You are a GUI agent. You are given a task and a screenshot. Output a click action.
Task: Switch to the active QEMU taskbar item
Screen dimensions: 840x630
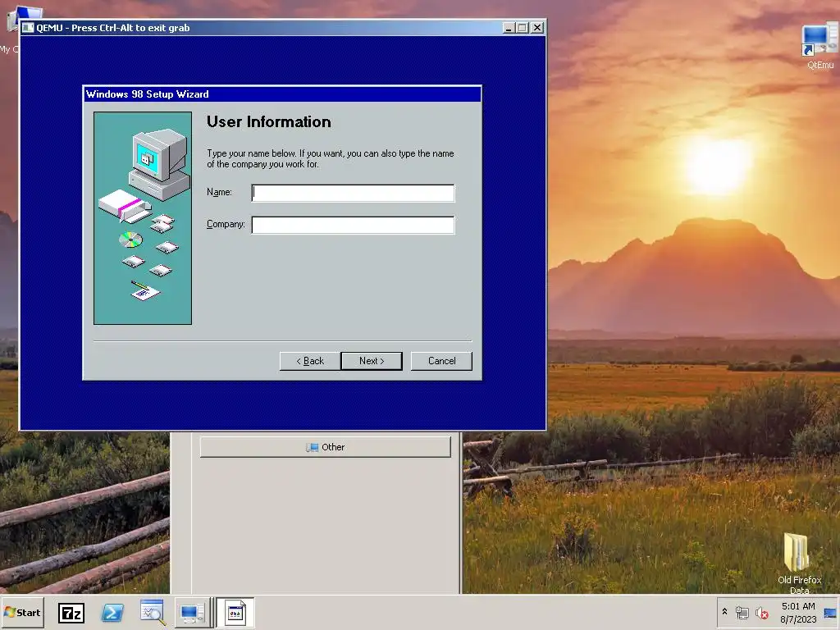coord(235,612)
